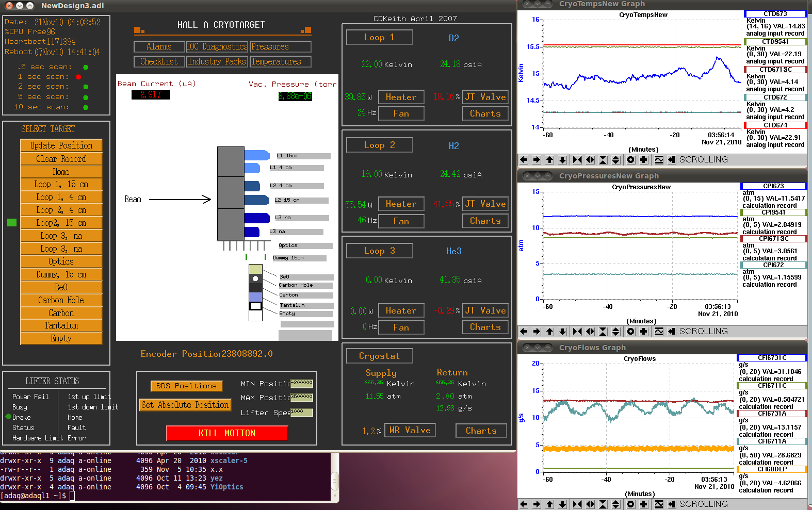This screenshot has width=812, height=510.
Task: Select Carbon Hole target
Action: 61,301
